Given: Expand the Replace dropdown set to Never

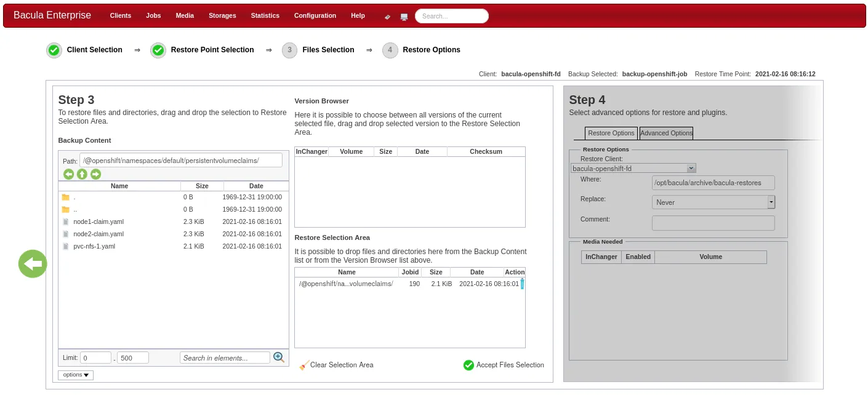Looking at the screenshot, I should coord(771,202).
